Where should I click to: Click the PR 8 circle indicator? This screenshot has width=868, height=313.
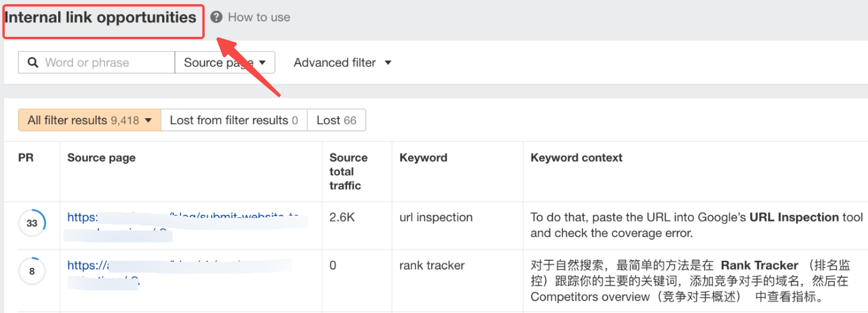pos(31,271)
